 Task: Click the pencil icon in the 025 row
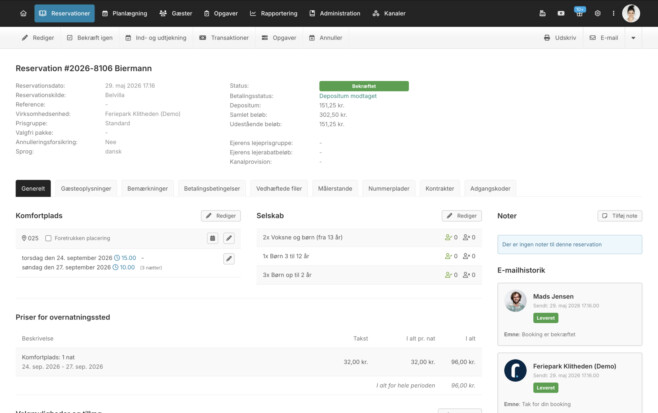[x=229, y=238]
